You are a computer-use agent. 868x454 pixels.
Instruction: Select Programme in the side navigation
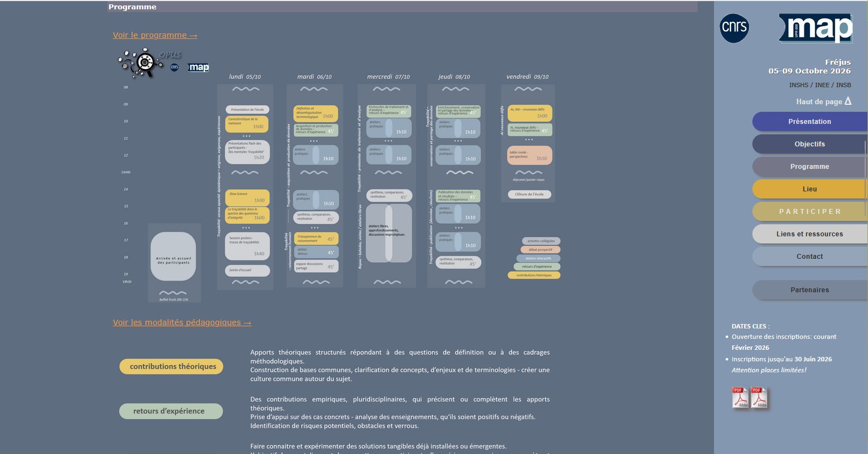[x=809, y=167]
